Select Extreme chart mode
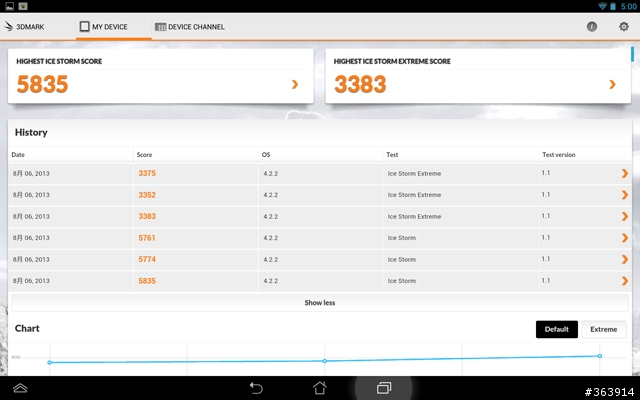The height and width of the screenshot is (400, 640). click(x=604, y=329)
